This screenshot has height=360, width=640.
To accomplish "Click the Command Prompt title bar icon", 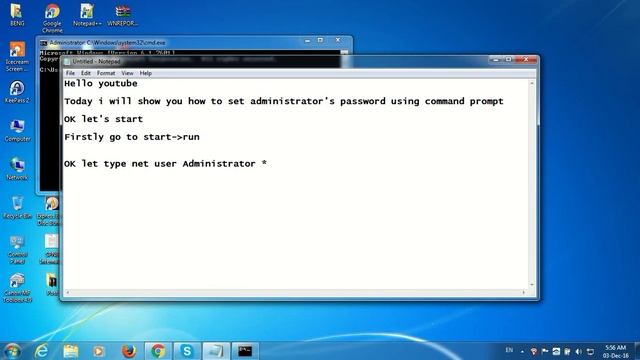I will [x=44, y=43].
